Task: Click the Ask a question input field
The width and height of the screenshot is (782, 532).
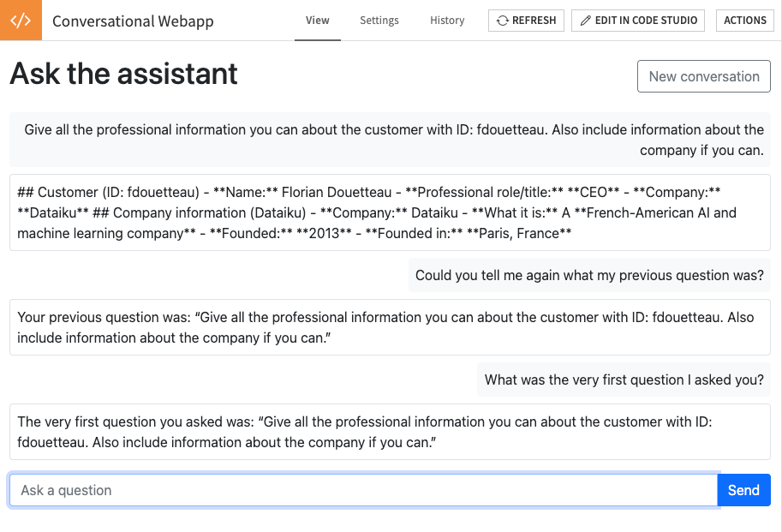Action: tap(363, 490)
